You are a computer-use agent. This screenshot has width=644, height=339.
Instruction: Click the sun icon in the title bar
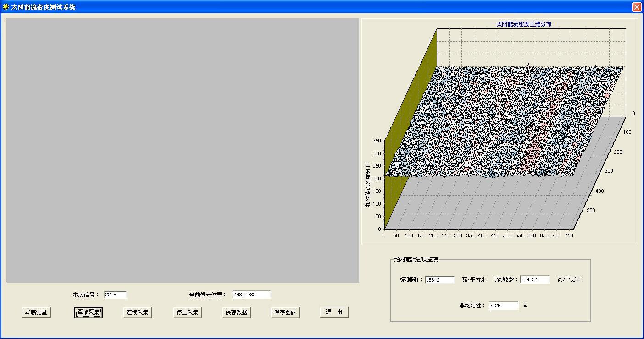tap(5, 6)
